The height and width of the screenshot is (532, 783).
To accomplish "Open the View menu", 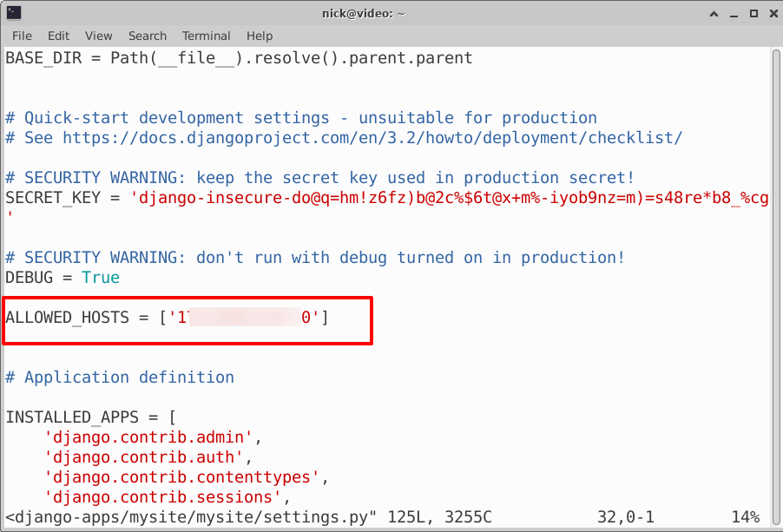I will [98, 36].
